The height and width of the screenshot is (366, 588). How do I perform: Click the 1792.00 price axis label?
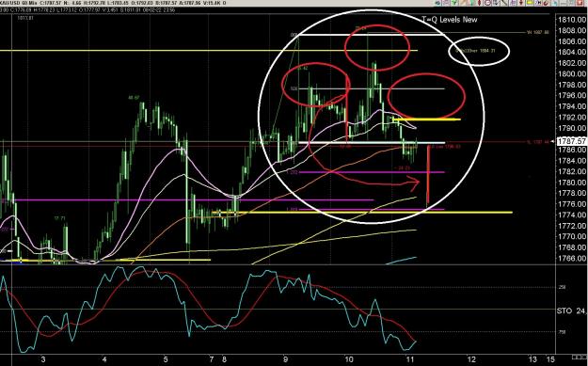(572, 118)
